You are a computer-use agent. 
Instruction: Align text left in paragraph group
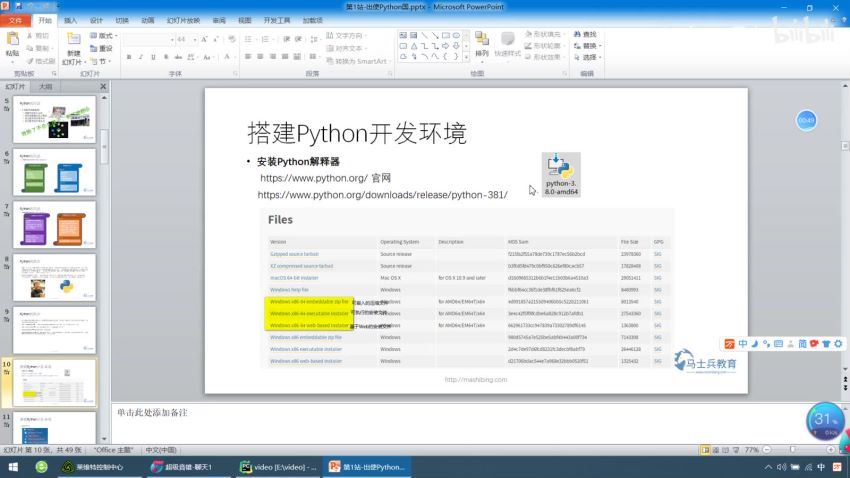[x=248, y=56]
